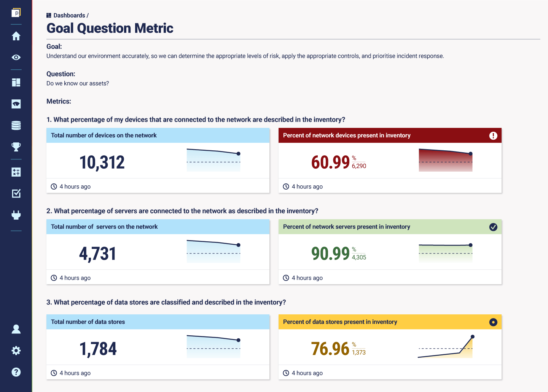
Task: Click the plug connections icon in the sidebar
Action: pos(16,215)
